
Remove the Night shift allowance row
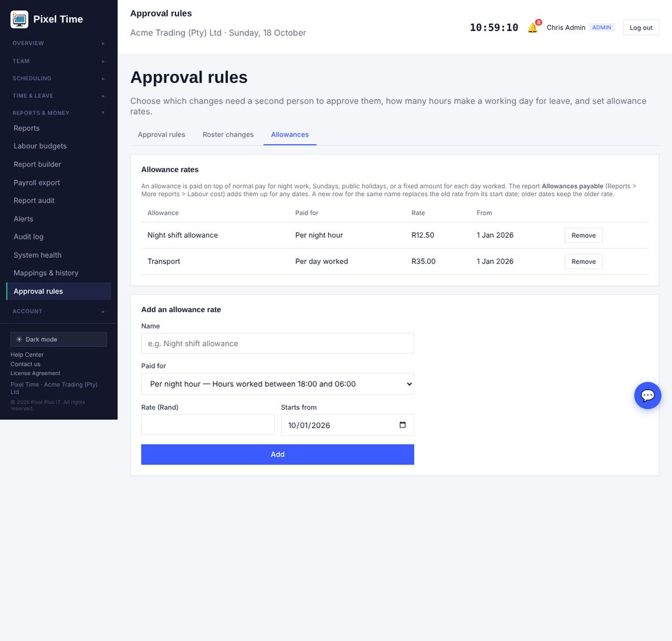pos(583,236)
